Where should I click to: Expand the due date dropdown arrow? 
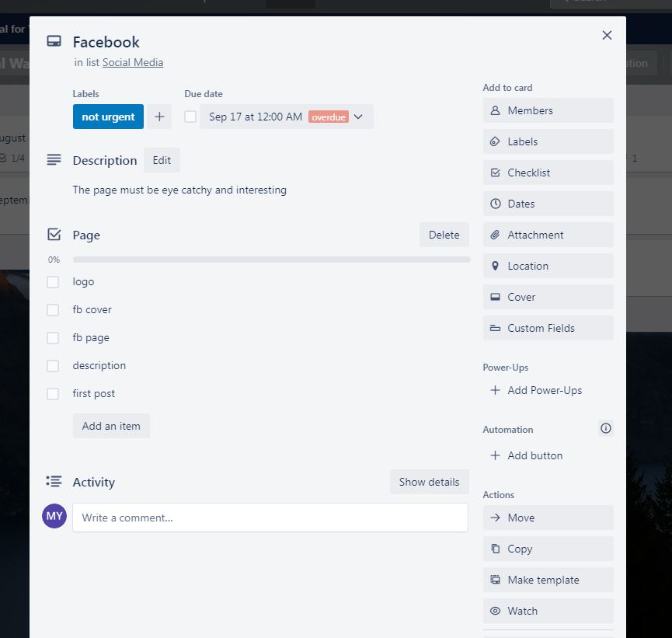pos(358,117)
